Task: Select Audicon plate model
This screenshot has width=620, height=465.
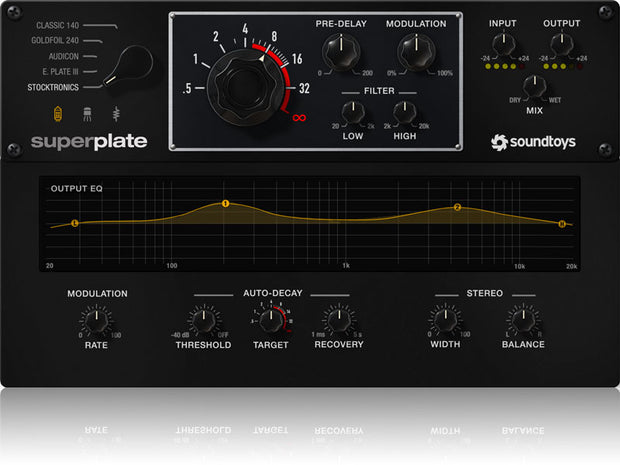Action: tap(64, 56)
